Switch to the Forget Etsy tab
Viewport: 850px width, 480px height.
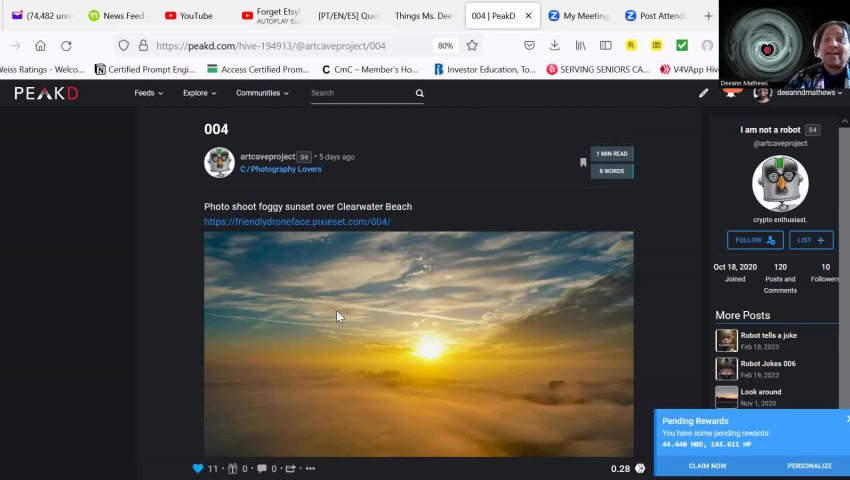[271, 16]
